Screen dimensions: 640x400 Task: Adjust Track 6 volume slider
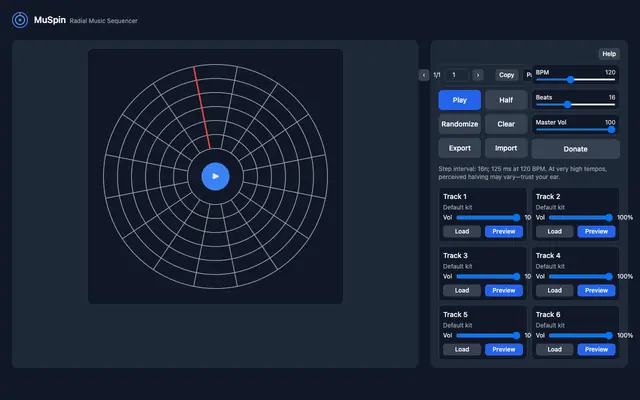pyautogui.click(x=581, y=336)
